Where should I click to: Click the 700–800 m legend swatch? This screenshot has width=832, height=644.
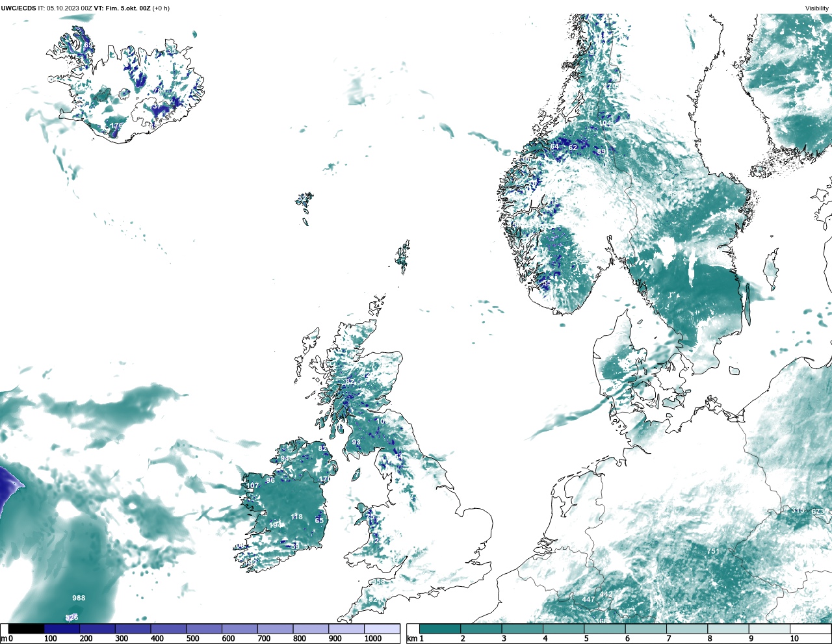pos(275,629)
